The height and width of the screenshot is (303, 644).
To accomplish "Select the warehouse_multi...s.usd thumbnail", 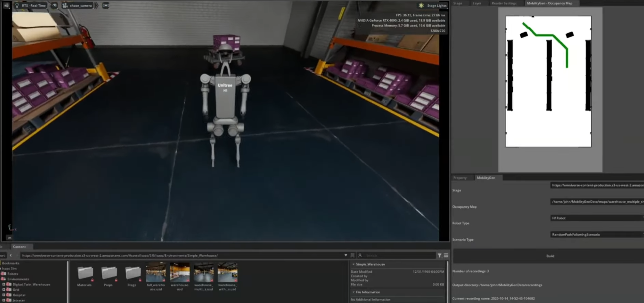I will click(x=204, y=272).
